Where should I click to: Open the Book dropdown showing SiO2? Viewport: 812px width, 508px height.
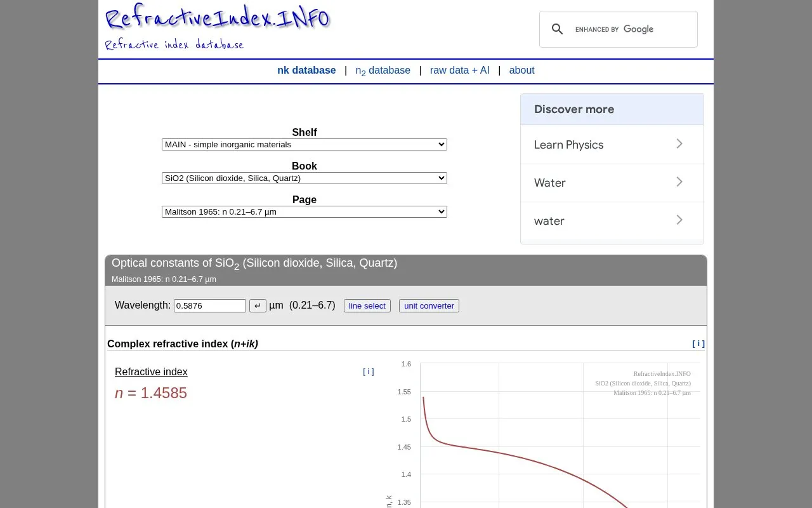pyautogui.click(x=304, y=178)
